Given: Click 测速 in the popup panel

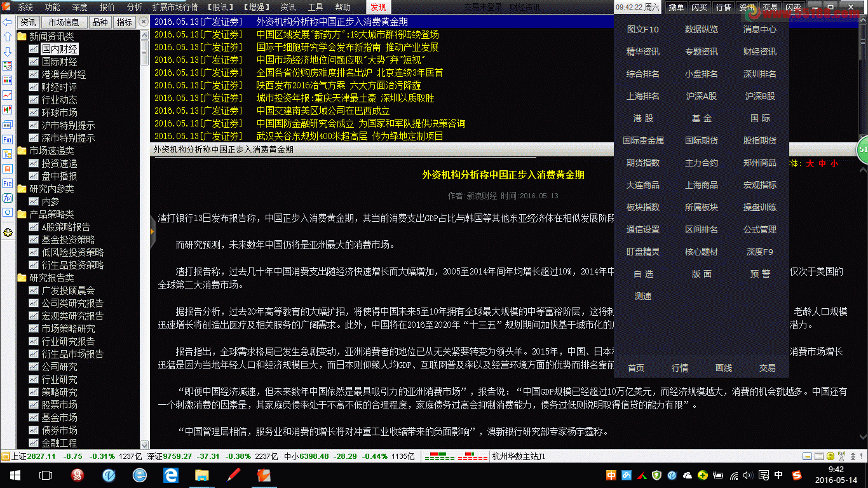Looking at the screenshot, I should tap(643, 296).
